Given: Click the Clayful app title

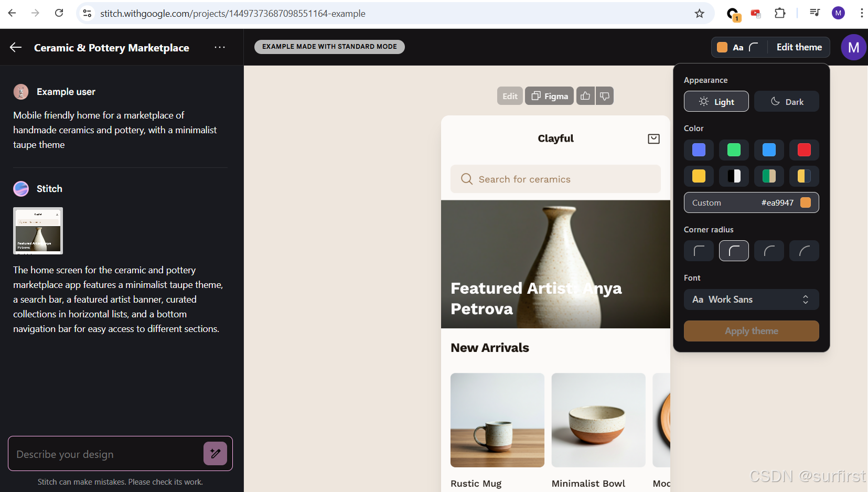Looking at the screenshot, I should pos(555,138).
